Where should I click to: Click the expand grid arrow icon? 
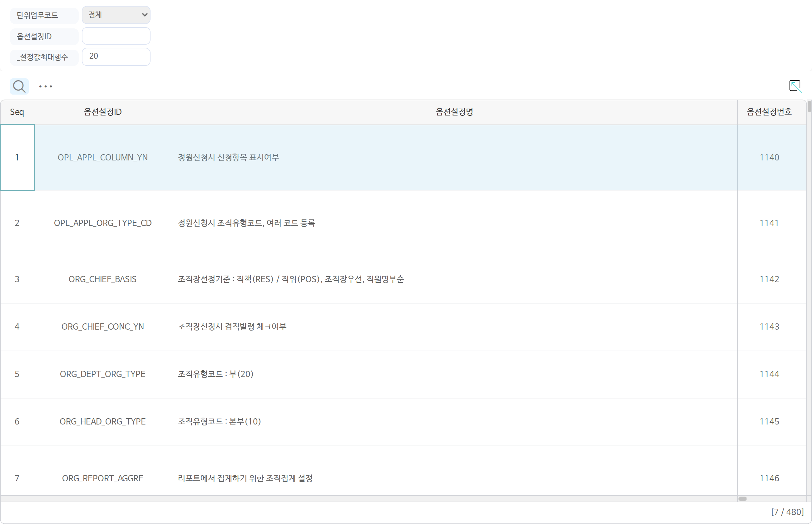(x=795, y=86)
